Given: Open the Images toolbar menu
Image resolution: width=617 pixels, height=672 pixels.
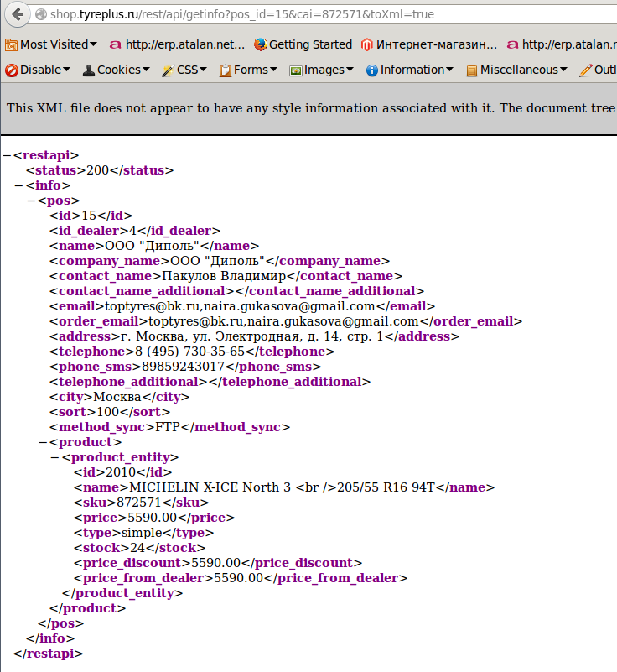Looking at the screenshot, I should [322, 70].
